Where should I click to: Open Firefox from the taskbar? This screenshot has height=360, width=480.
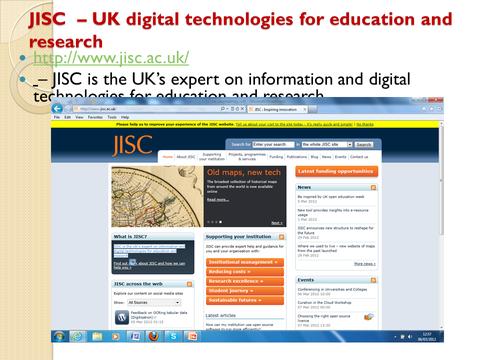pyautogui.click(x=154, y=336)
